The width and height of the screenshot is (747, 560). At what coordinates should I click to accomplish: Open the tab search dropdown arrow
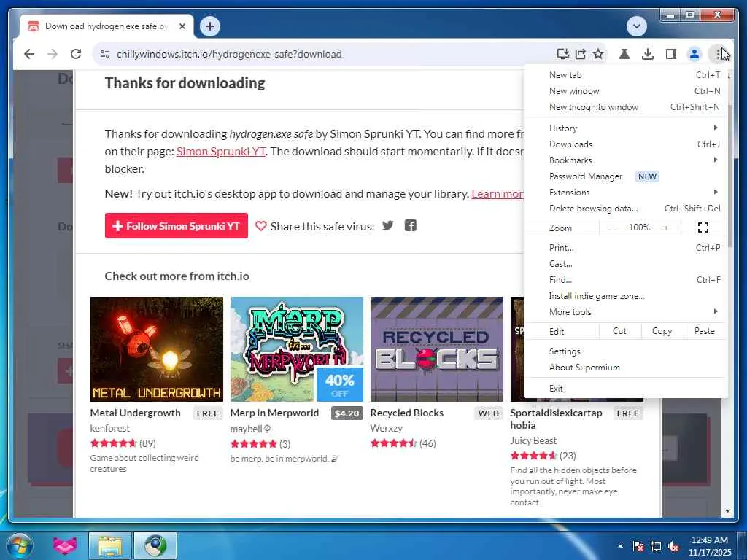point(636,26)
